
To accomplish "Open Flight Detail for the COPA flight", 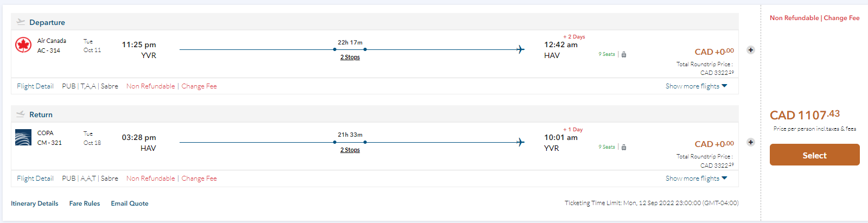I will (35, 179).
